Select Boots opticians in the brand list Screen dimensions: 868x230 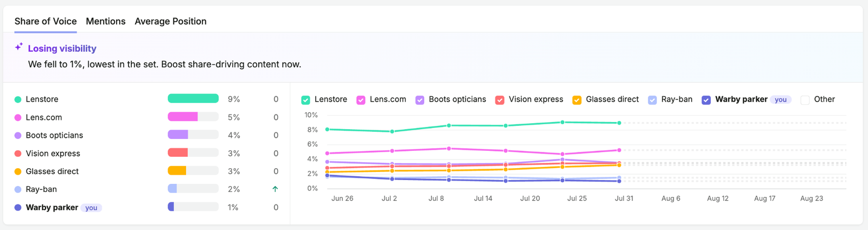pyautogui.click(x=54, y=135)
